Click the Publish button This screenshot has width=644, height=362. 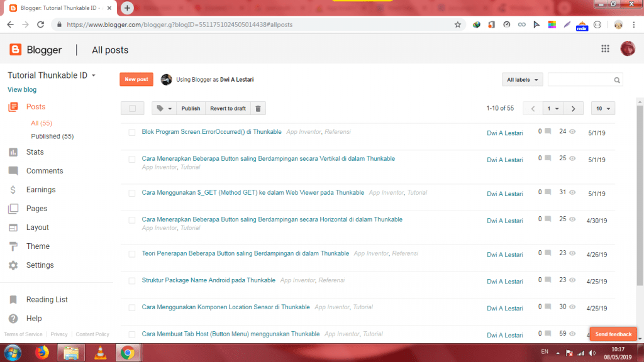[191, 108]
